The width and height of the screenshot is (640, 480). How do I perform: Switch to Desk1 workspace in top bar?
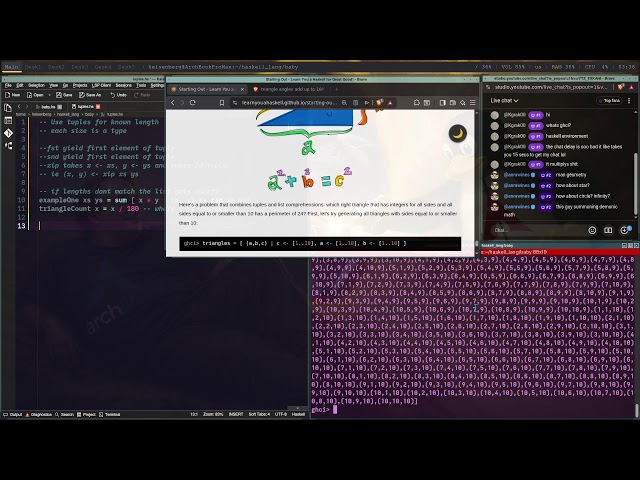(x=33, y=67)
